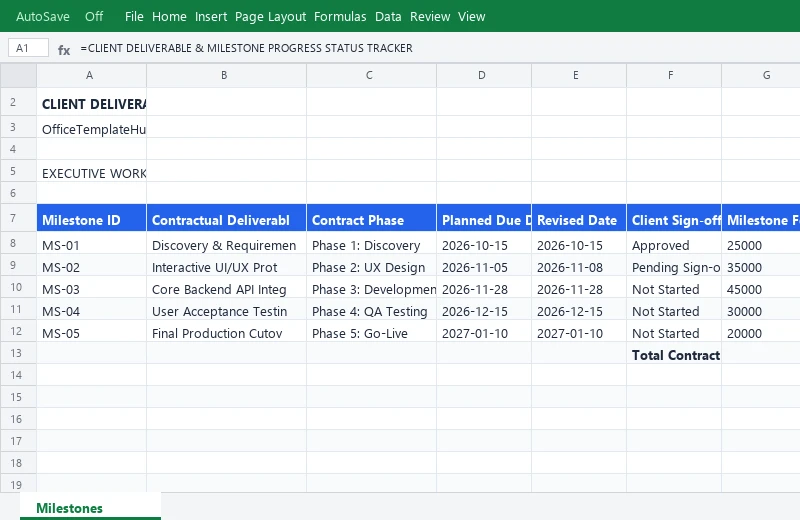
Task: Click the 20000 fee cell
Action: point(761,333)
